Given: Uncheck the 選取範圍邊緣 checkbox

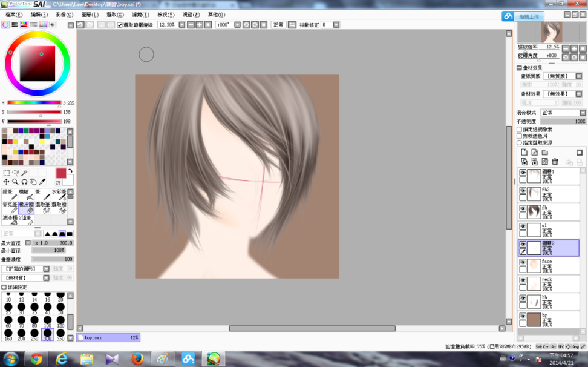Looking at the screenshot, I should (120, 25).
